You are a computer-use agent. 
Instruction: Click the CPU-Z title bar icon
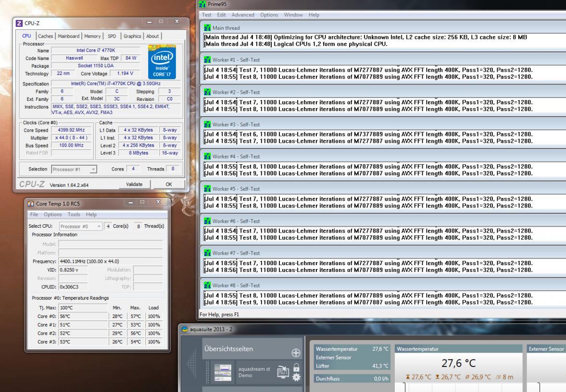coord(19,23)
